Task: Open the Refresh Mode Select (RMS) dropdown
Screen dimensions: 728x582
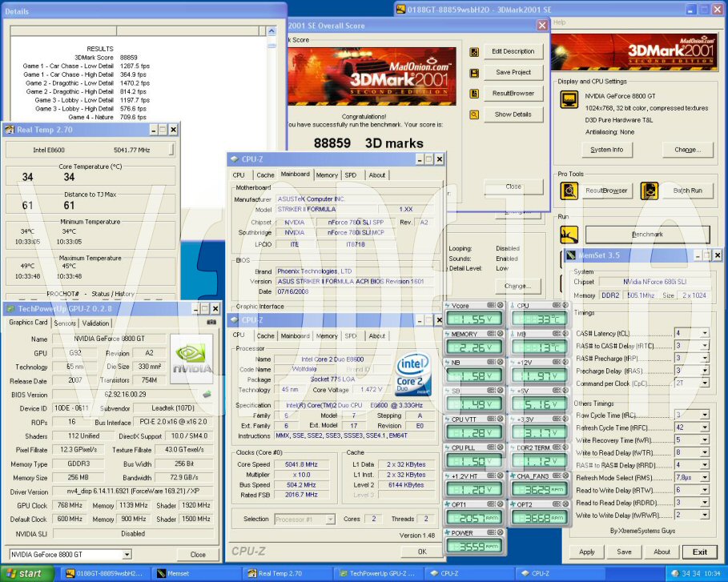Action: pos(705,478)
